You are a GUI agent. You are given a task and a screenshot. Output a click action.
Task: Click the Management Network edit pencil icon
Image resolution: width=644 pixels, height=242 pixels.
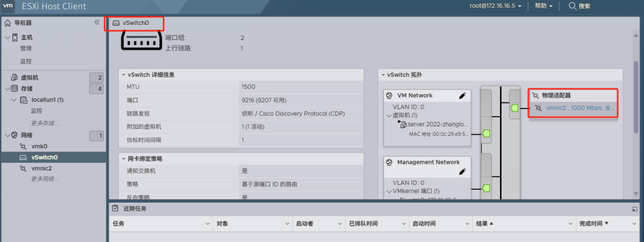[462, 172]
